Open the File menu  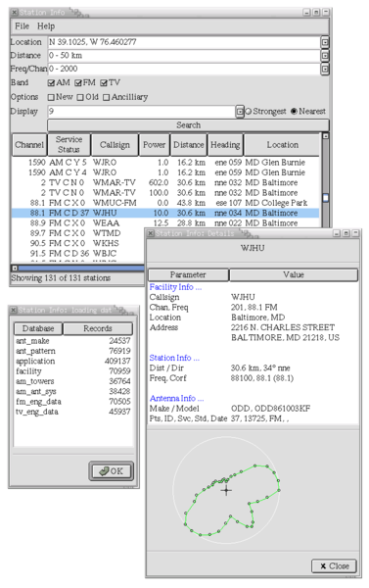click(22, 26)
